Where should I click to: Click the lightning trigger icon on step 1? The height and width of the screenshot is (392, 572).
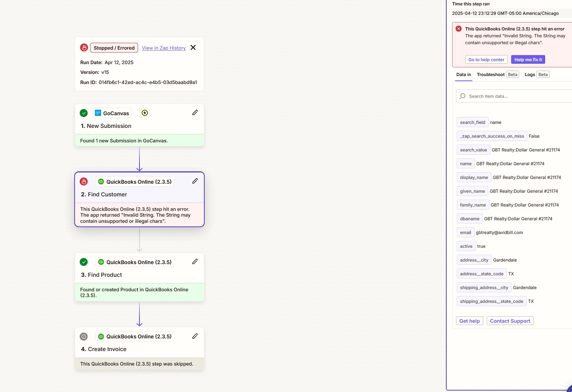[x=145, y=113]
